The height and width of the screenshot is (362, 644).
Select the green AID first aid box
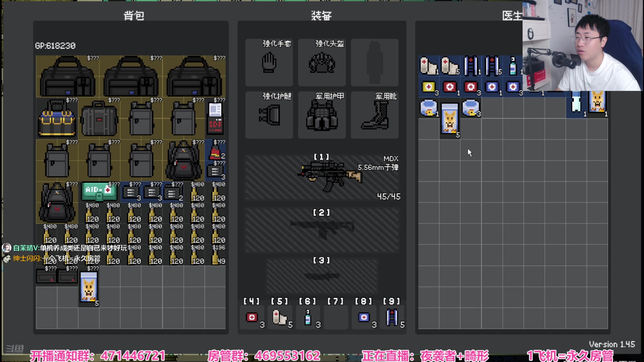[x=99, y=192]
